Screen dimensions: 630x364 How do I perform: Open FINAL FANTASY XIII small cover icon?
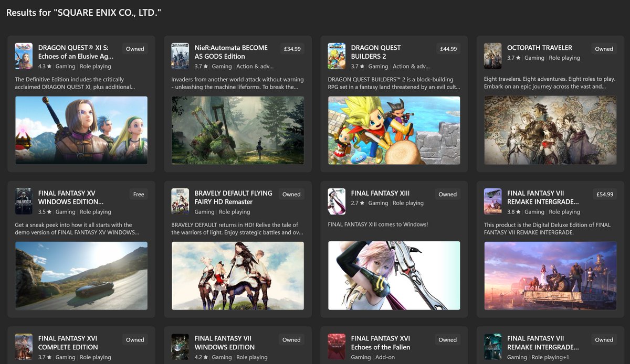coord(337,201)
